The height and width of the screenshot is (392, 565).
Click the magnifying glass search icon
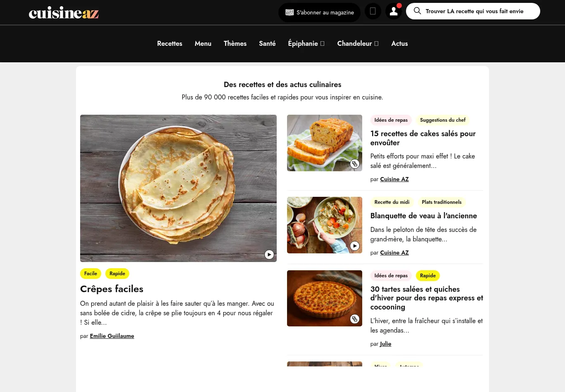(x=418, y=11)
